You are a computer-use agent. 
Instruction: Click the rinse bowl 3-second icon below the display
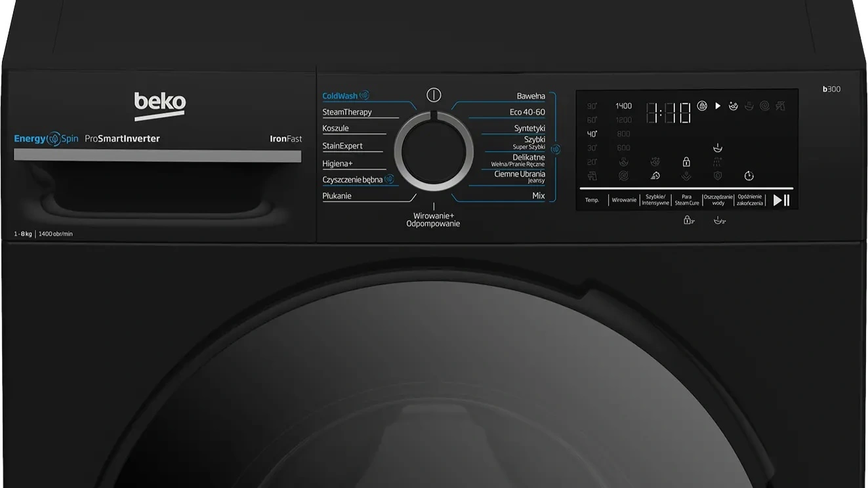[720, 220]
